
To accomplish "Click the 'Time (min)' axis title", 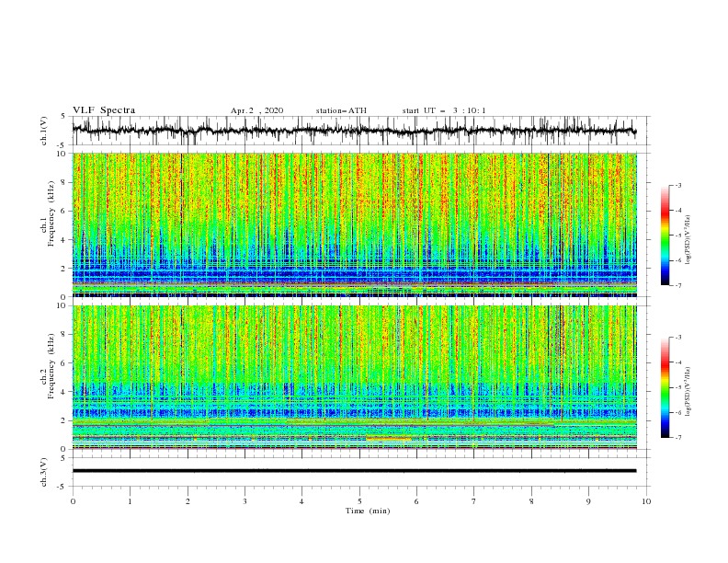I will pos(368,511).
